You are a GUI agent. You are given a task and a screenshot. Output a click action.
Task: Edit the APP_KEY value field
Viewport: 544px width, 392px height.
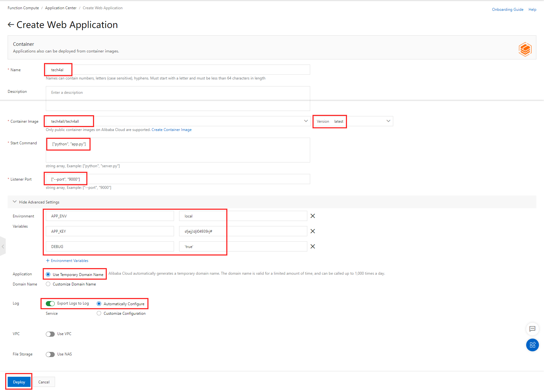tap(243, 231)
